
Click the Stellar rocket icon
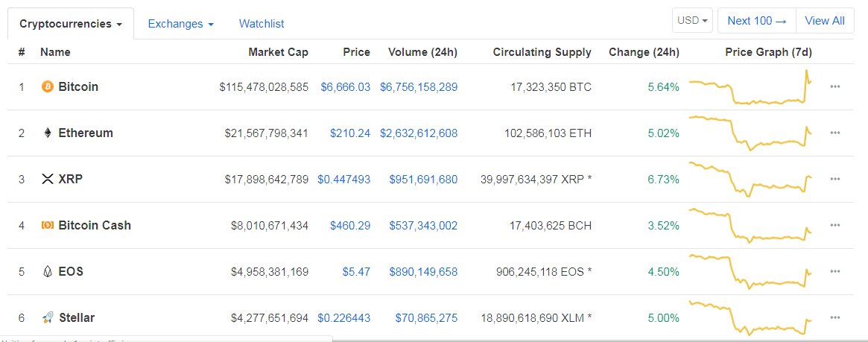[x=47, y=318]
